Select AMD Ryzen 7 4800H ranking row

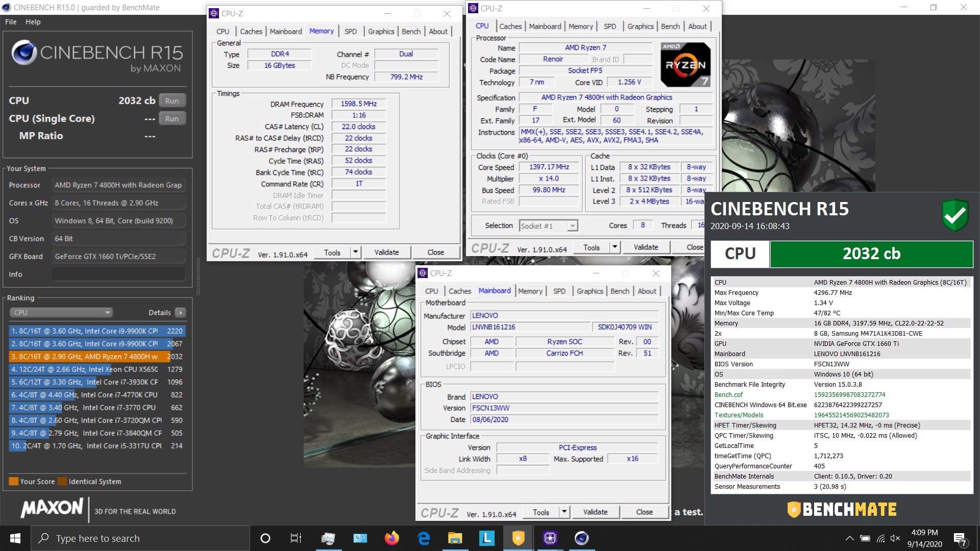pyautogui.click(x=96, y=356)
